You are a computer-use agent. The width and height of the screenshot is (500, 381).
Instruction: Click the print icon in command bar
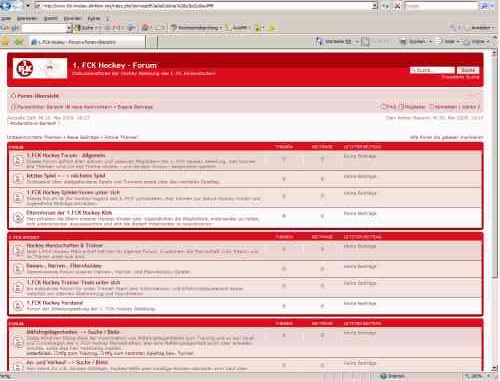(x=403, y=41)
